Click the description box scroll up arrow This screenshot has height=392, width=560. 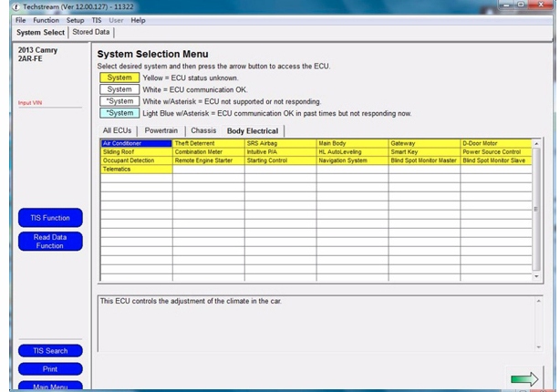click(x=539, y=301)
